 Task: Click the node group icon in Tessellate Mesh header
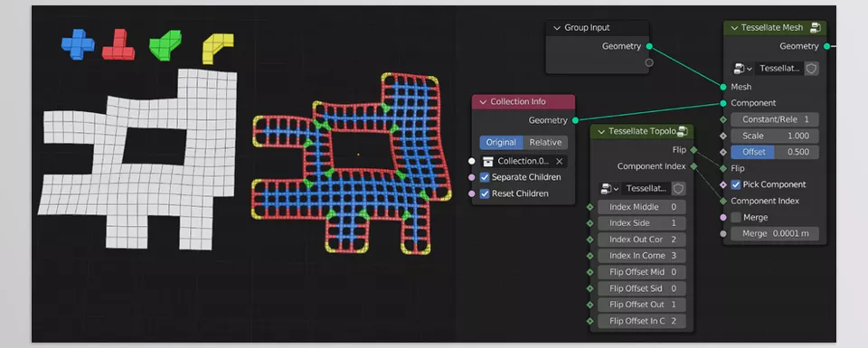tap(815, 28)
